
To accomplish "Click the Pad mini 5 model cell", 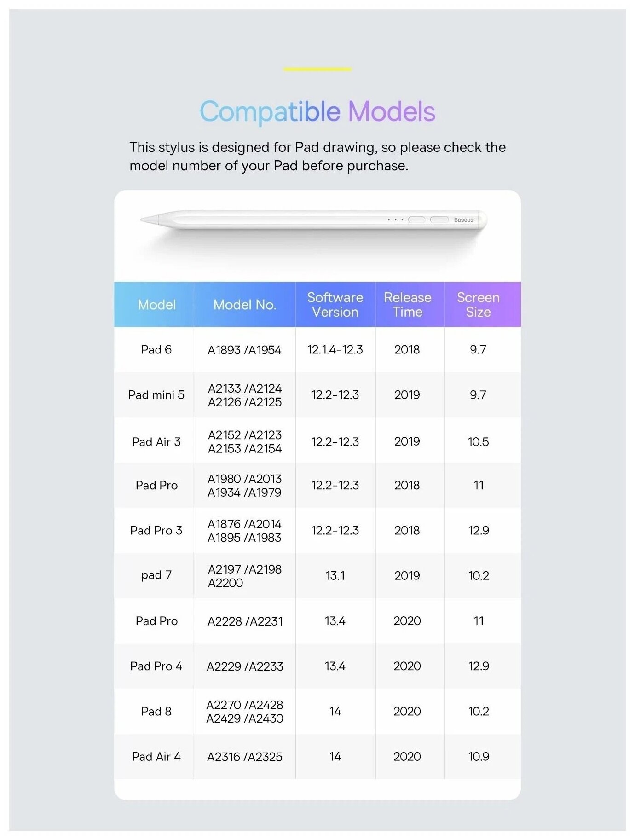I will [156, 395].
